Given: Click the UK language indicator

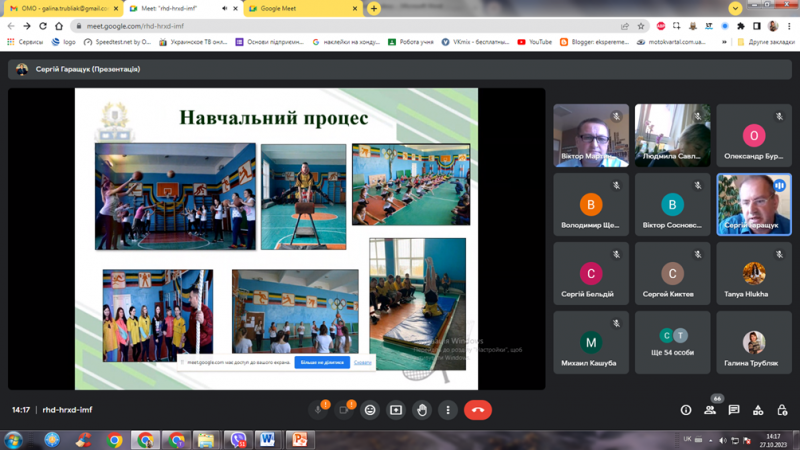Looking at the screenshot, I should click(687, 439).
